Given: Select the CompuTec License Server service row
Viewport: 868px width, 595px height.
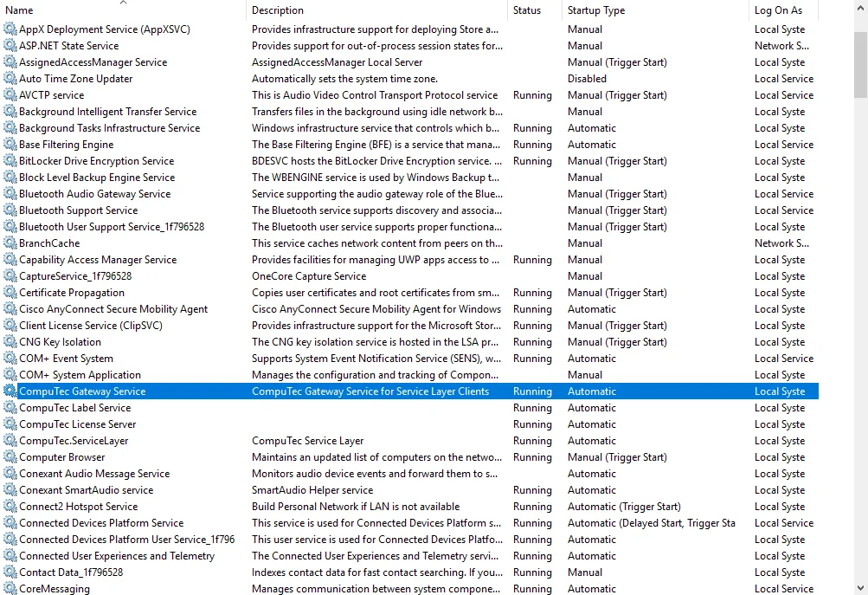Looking at the screenshot, I should pyautogui.click(x=78, y=424).
